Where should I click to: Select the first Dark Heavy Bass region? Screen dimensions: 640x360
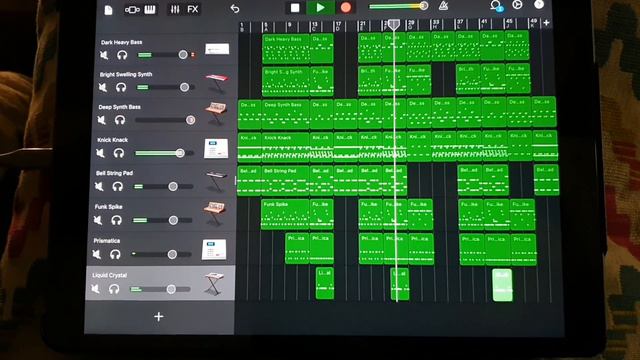pyautogui.click(x=286, y=49)
